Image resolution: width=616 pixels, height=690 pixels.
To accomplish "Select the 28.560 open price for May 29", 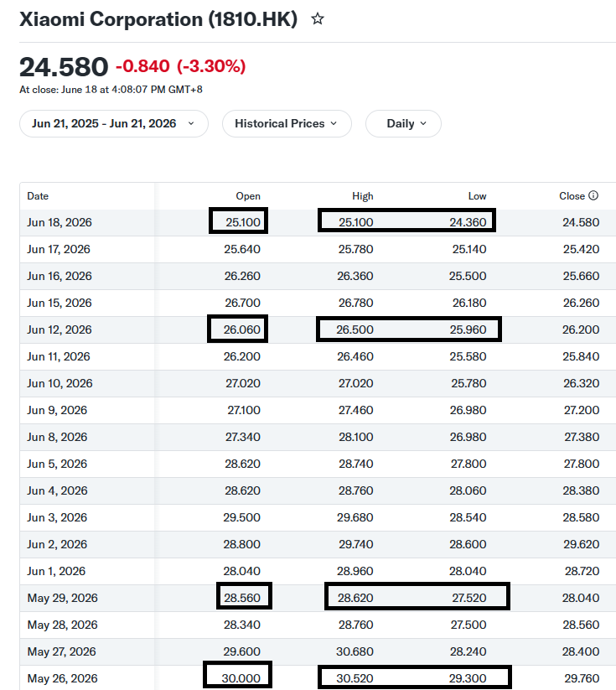I will pos(242,598).
